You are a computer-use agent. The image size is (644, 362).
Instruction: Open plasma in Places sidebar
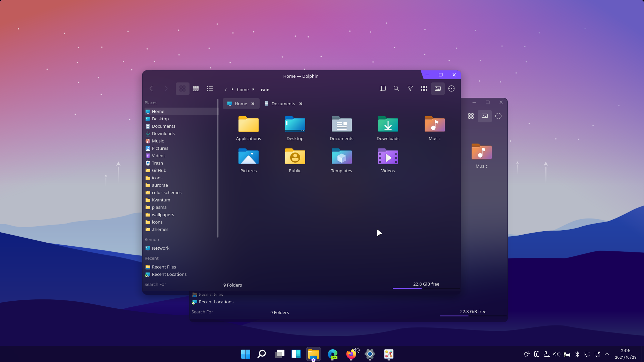[x=181, y=207]
